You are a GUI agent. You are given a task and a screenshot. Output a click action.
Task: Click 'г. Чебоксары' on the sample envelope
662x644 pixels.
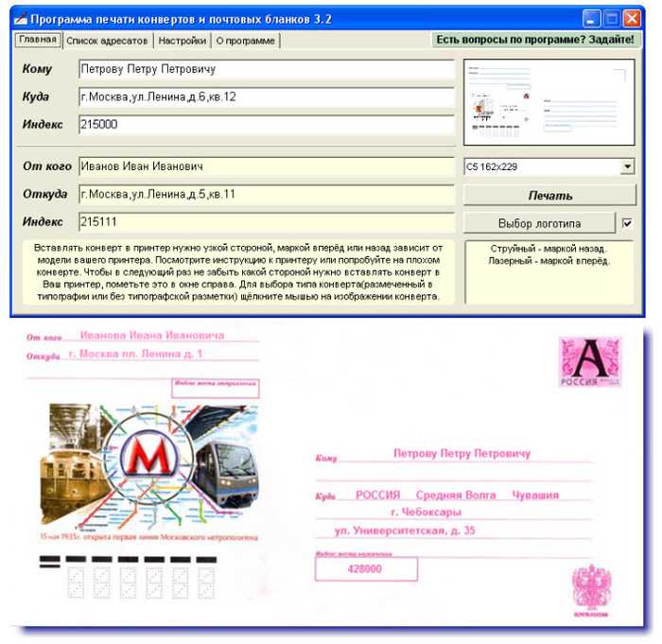(426, 512)
